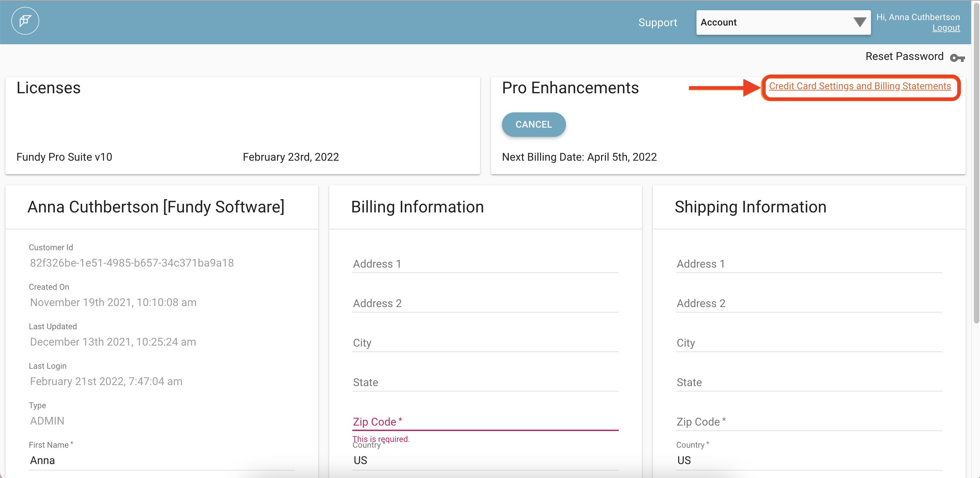Open the Support page
The image size is (980, 478).
[x=657, y=22]
